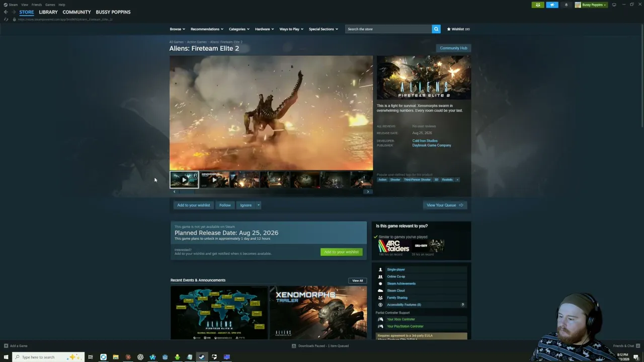644x362 pixels.
Task: Open the View menu
Action: (25, 5)
